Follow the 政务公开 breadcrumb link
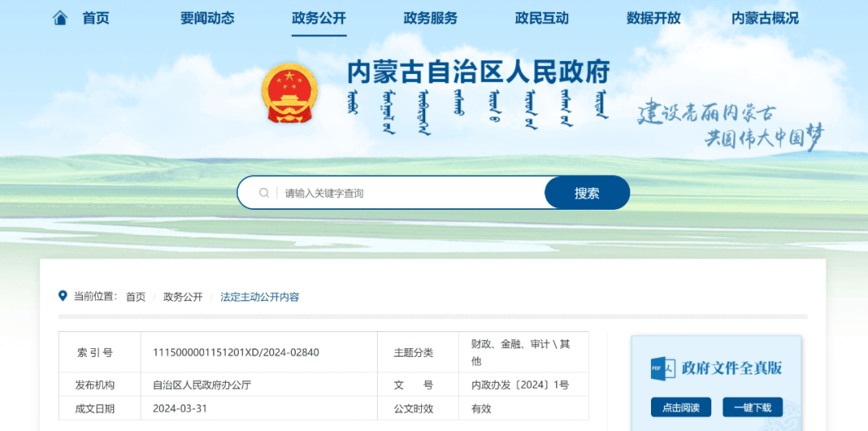868x431 pixels. click(x=182, y=297)
